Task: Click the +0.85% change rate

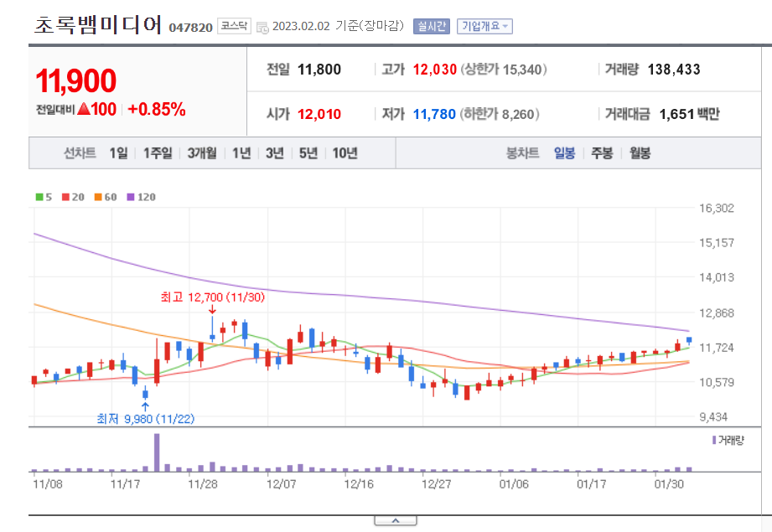Action: click(157, 109)
